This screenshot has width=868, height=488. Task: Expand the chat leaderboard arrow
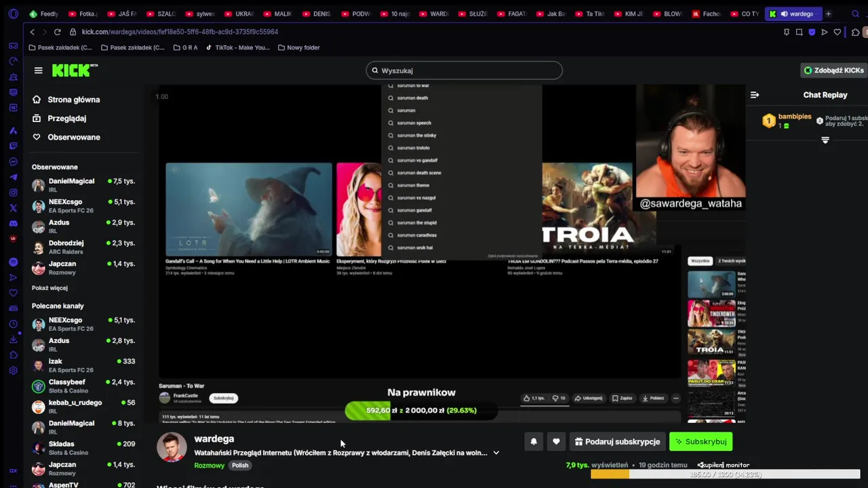point(825,140)
